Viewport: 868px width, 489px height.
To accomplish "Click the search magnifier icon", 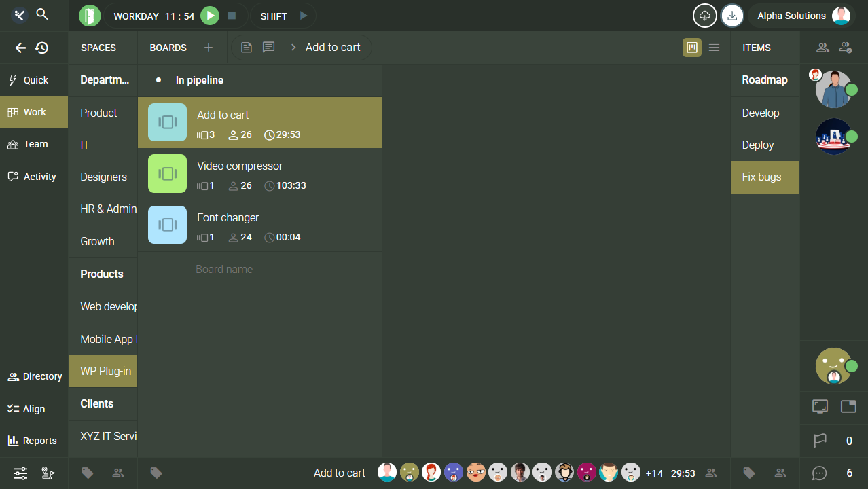I will pyautogui.click(x=42, y=14).
